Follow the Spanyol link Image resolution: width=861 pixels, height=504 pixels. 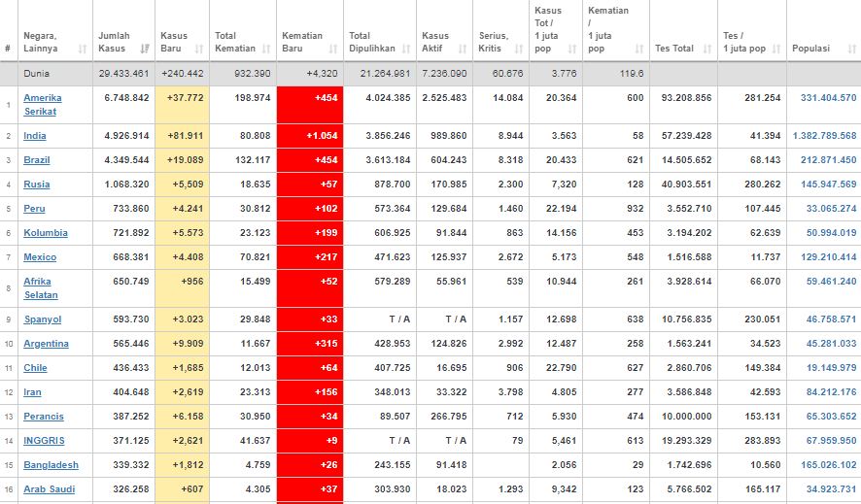[x=43, y=319]
